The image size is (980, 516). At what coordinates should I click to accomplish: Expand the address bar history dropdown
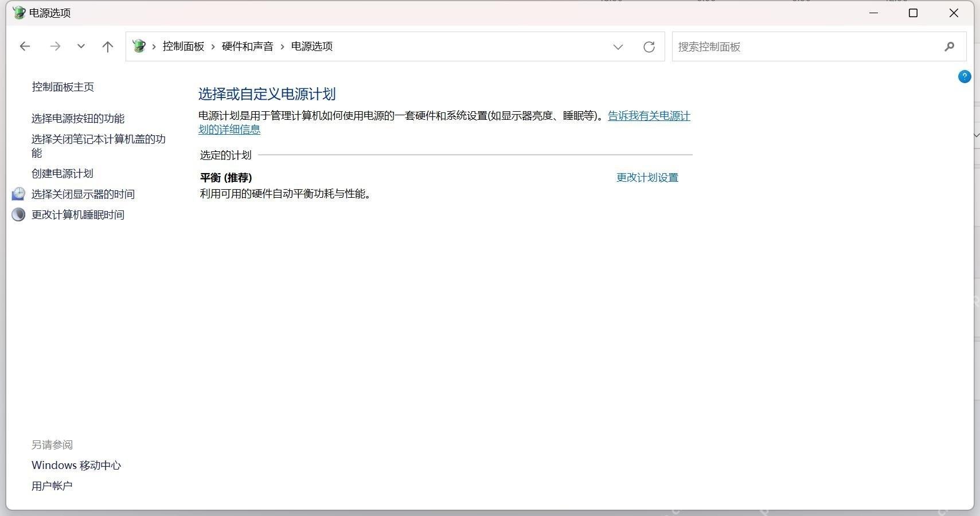click(x=618, y=47)
